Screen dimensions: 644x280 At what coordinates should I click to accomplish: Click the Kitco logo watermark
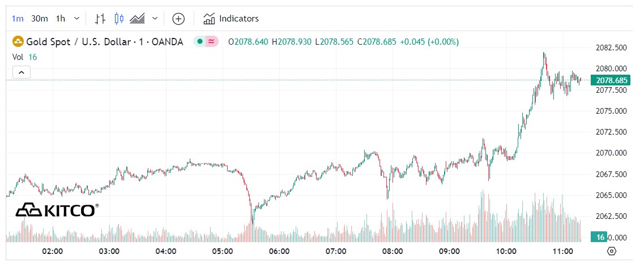(x=57, y=210)
